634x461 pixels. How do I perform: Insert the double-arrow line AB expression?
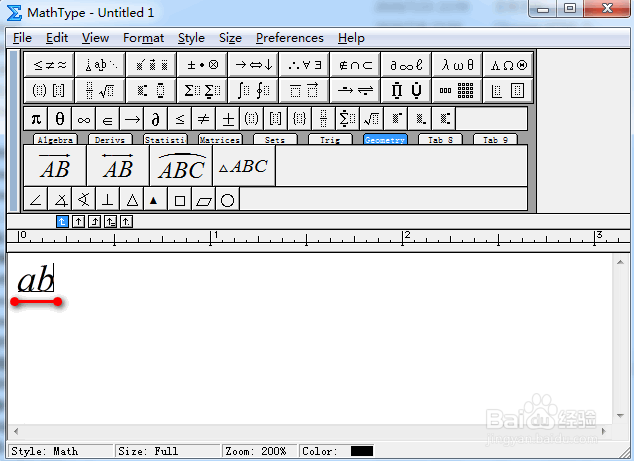[x=118, y=166]
